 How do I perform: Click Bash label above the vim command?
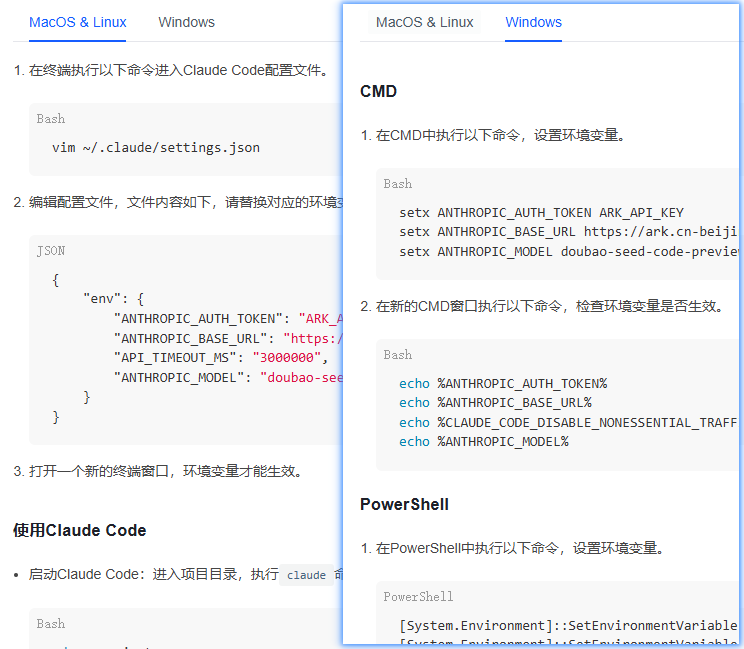point(51,119)
